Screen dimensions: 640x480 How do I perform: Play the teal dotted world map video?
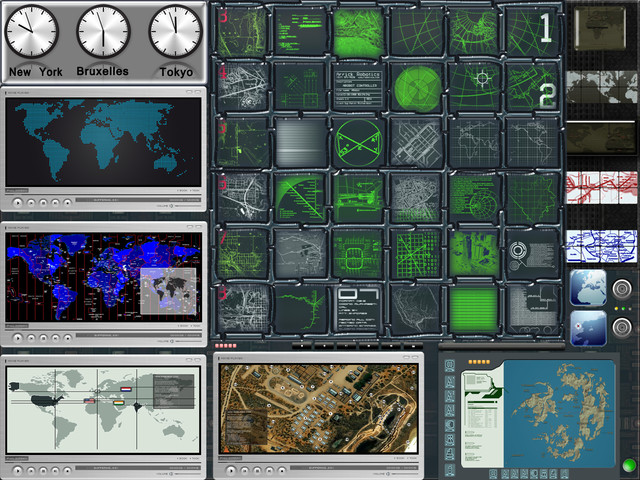[18, 202]
